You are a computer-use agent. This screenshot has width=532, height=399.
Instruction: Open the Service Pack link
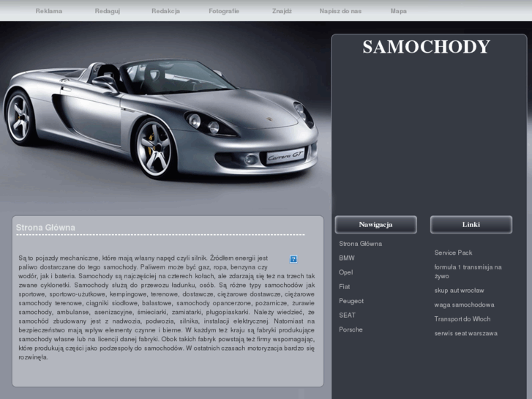point(453,253)
